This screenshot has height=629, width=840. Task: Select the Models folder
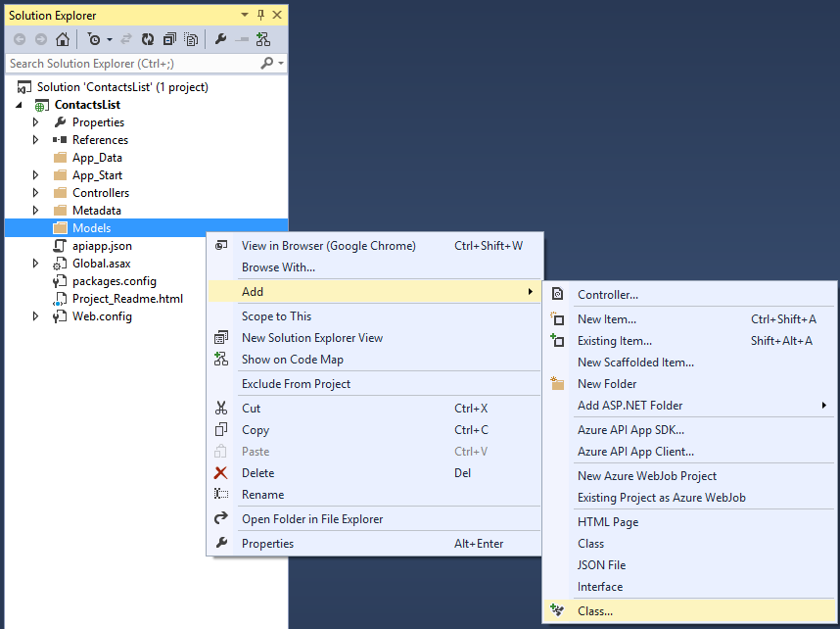click(92, 228)
